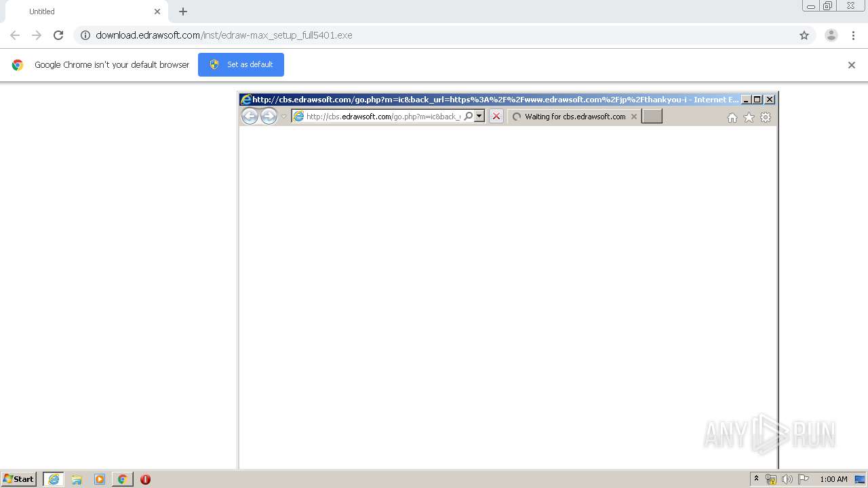Open Chrome profile avatar
This screenshot has width=868, height=488.
click(831, 35)
